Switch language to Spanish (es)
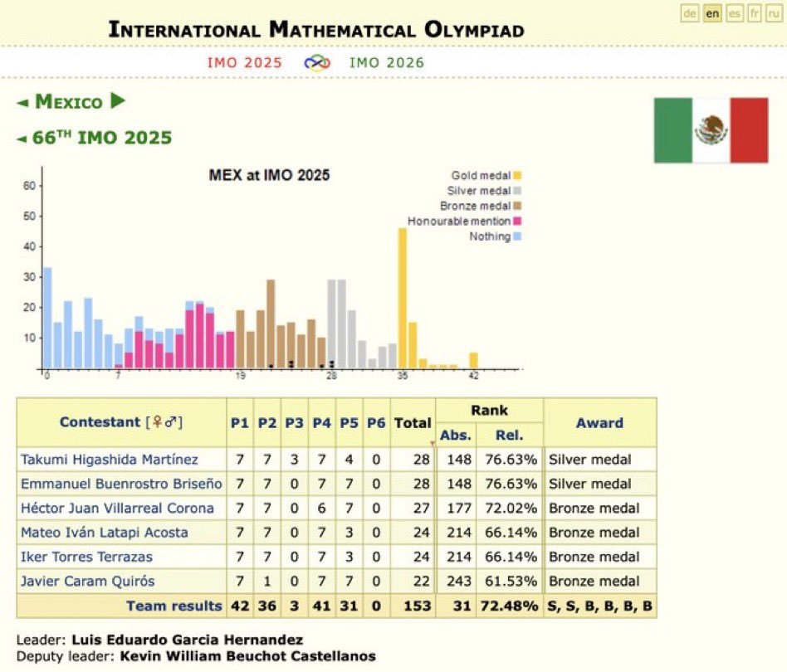The width and height of the screenshot is (787, 672). [x=735, y=13]
